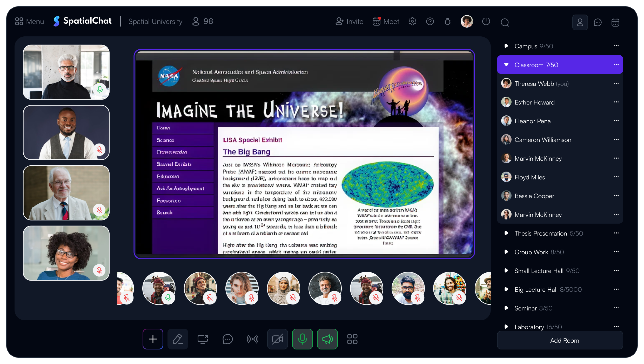The image size is (644, 364).
Task: Open options for Esther Howard
Action: (x=616, y=102)
